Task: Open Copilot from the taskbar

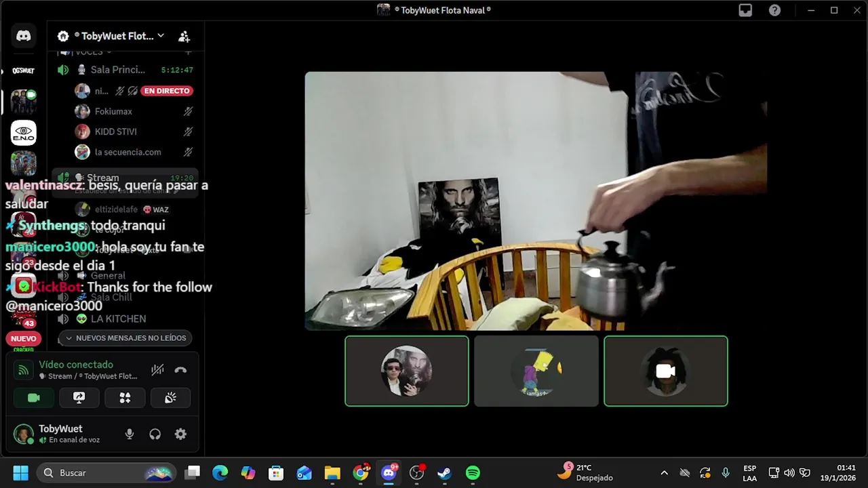Action: pos(248,472)
